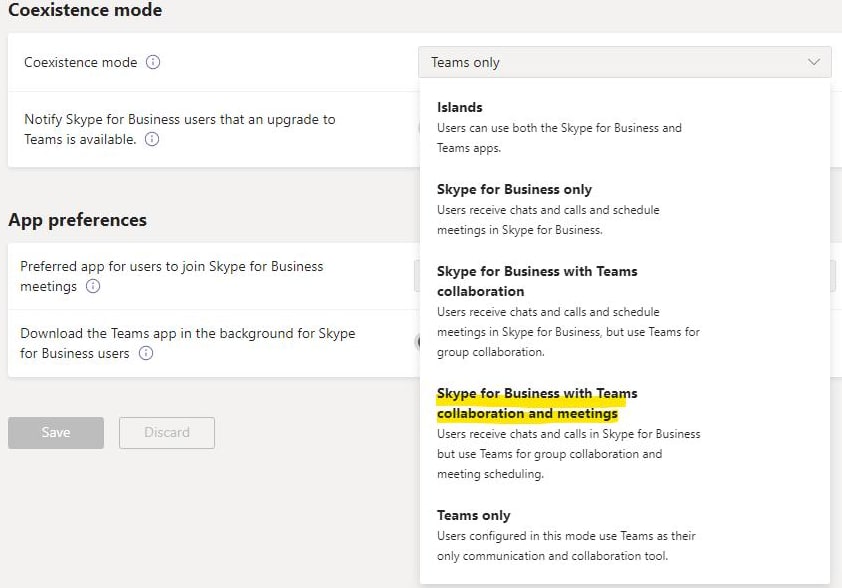This screenshot has height=588, width=842.
Task: Click the Discard button
Action: [x=167, y=433]
